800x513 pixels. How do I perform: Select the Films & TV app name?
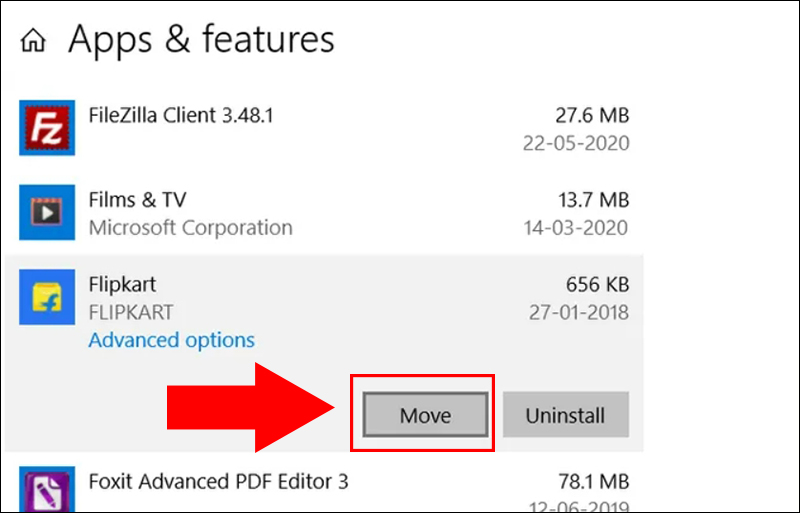coord(138,200)
